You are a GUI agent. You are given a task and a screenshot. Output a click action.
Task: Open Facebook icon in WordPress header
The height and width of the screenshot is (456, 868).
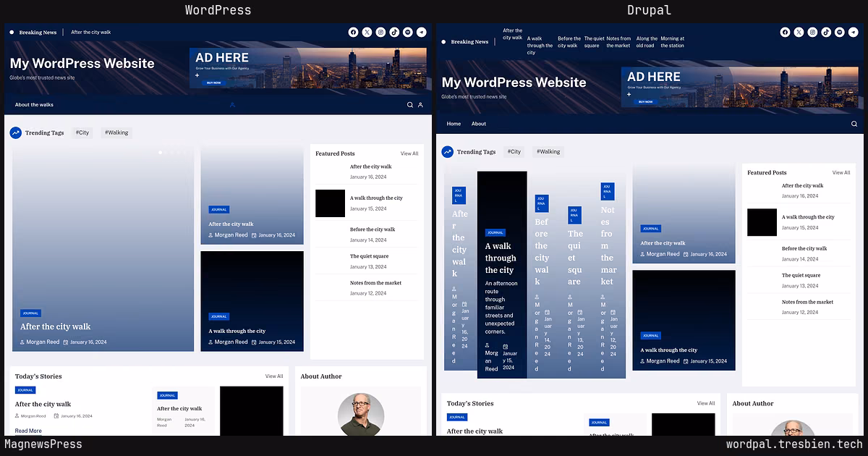[x=353, y=32]
